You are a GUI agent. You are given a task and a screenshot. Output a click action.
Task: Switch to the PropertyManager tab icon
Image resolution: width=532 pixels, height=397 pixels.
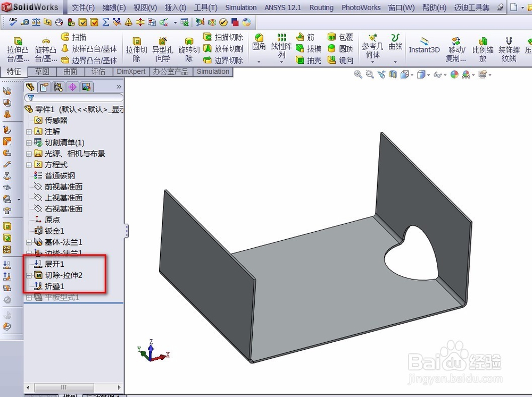click(44, 87)
